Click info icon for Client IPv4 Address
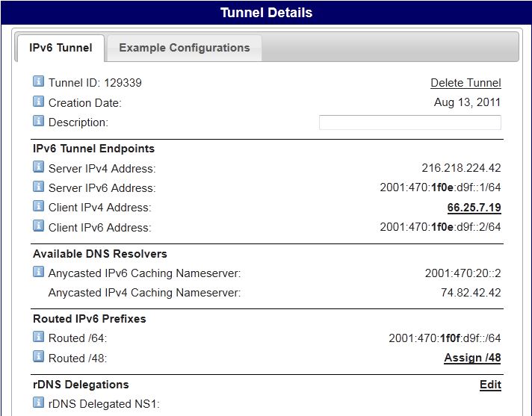 click(39, 206)
